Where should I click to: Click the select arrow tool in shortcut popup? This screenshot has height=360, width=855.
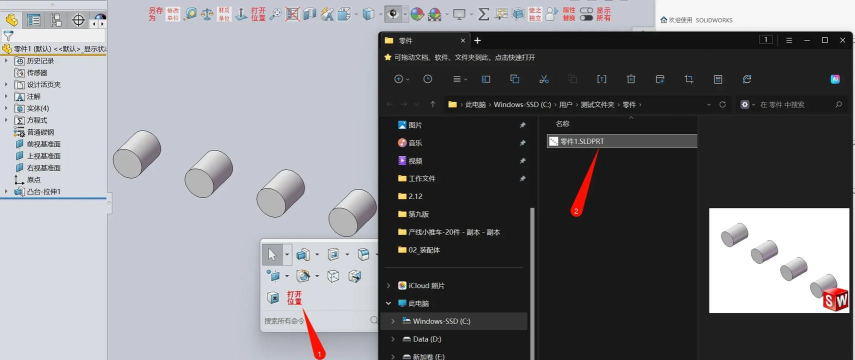(x=272, y=254)
